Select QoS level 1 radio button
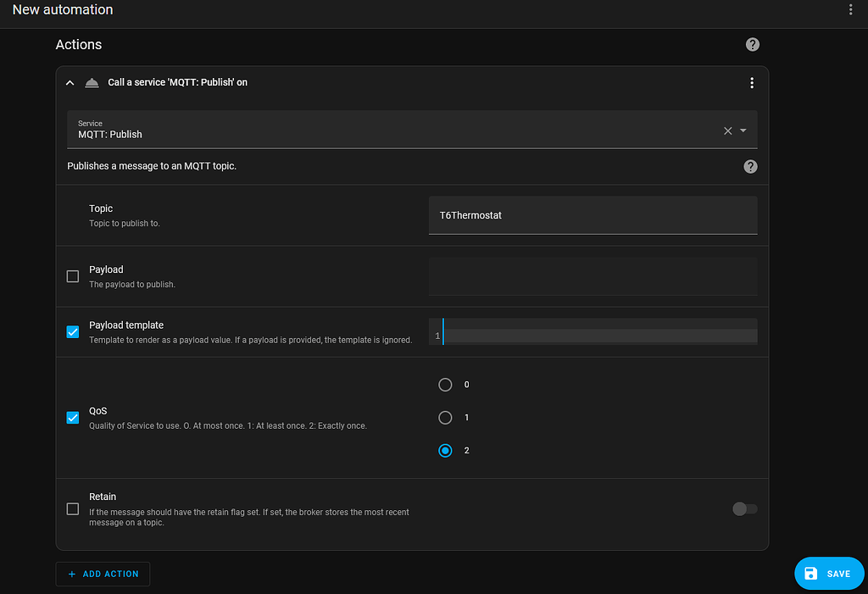The height and width of the screenshot is (594, 868). pos(445,417)
